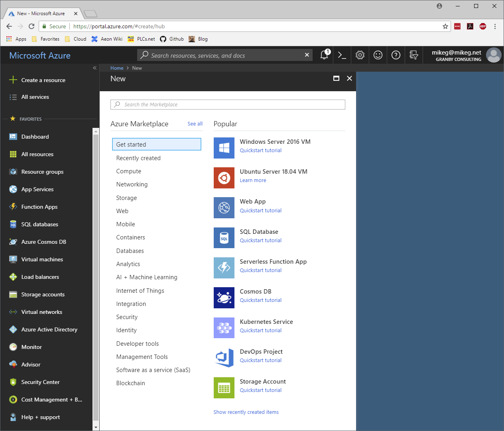
Task: Click the Security Center shield icon
Action: tap(13, 382)
